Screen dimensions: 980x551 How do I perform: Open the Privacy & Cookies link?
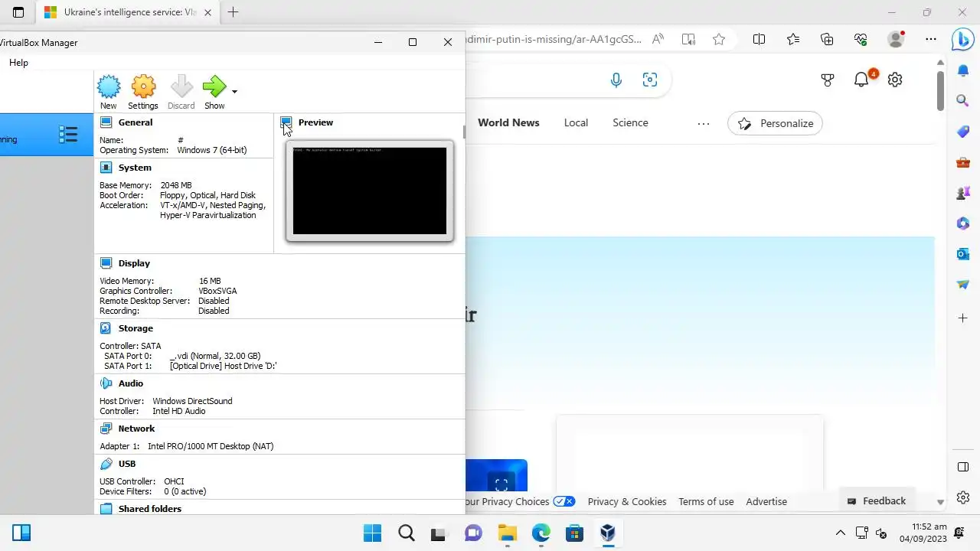pyautogui.click(x=627, y=502)
